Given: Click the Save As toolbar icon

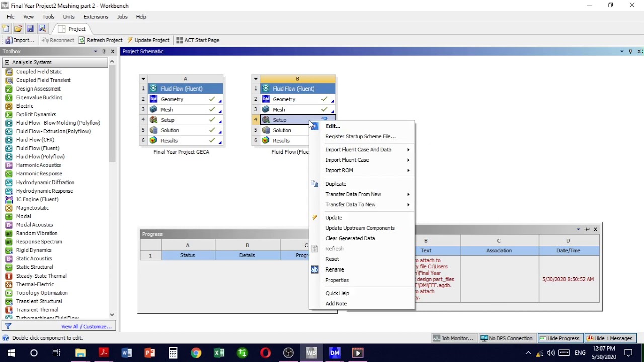Looking at the screenshot, I should click(x=42, y=29).
